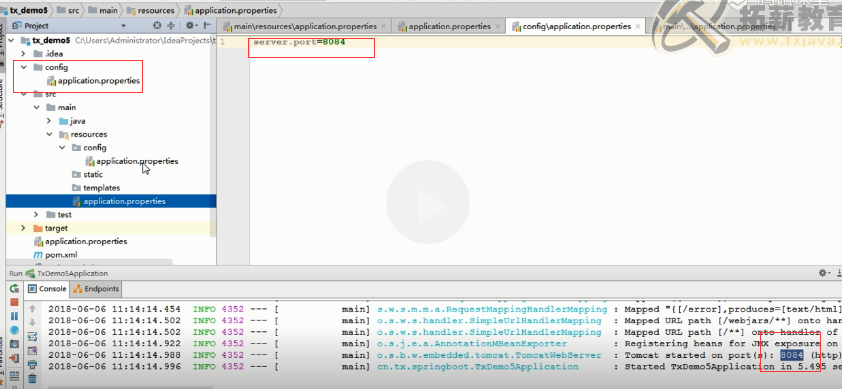Viewport: 842px width, 389px height.
Task: Open Project panel settings with the gear icon
Action: coord(191,25)
